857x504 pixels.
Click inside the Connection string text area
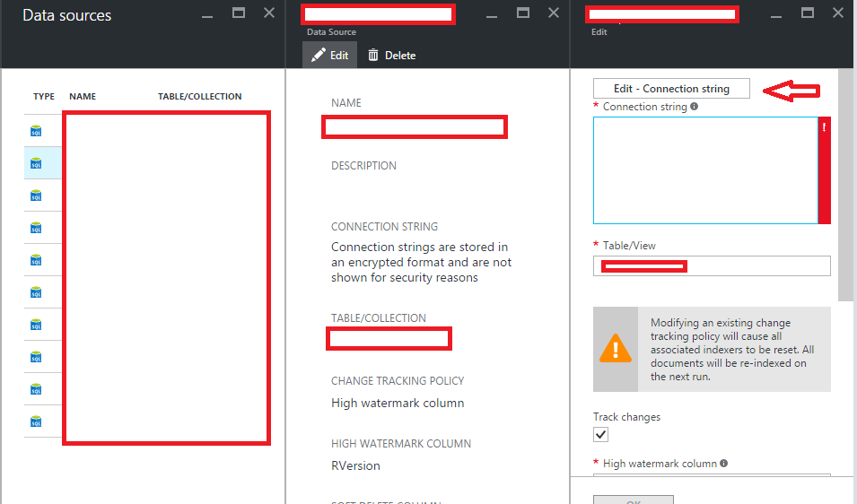(704, 170)
